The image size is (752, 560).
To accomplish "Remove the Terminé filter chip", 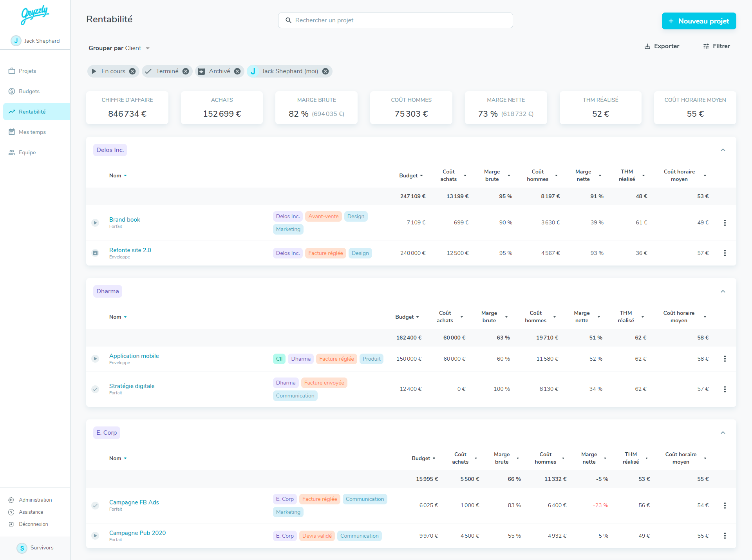I will [186, 71].
